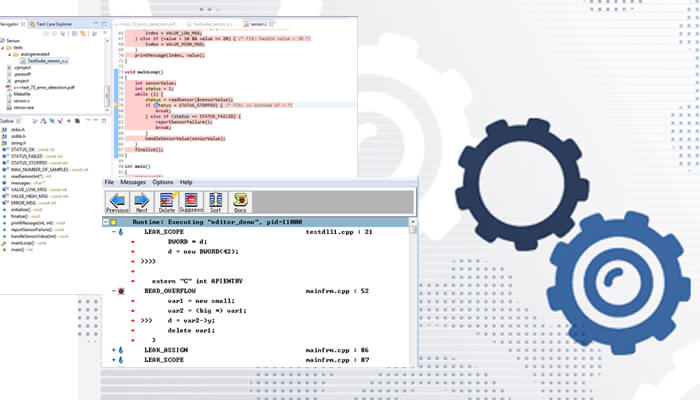The height and width of the screenshot is (400, 700).
Task: Click the error list vertical scrollbar
Action: pyautogui.click(x=413, y=290)
